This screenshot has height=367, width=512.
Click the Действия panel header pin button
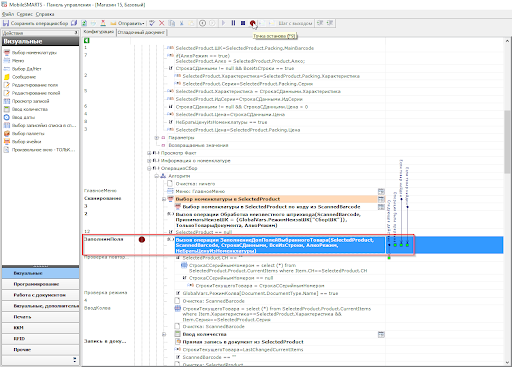[x=76, y=33]
